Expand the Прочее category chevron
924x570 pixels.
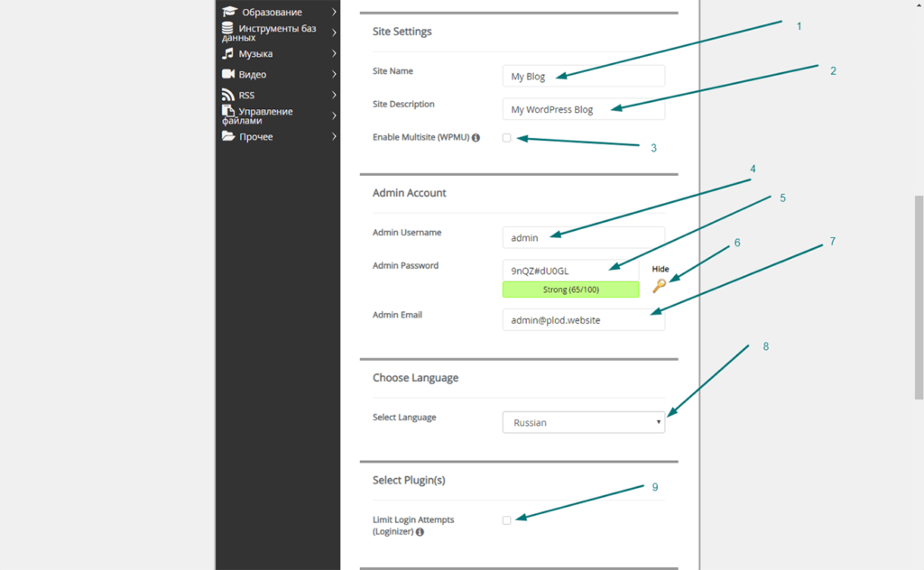(x=334, y=136)
